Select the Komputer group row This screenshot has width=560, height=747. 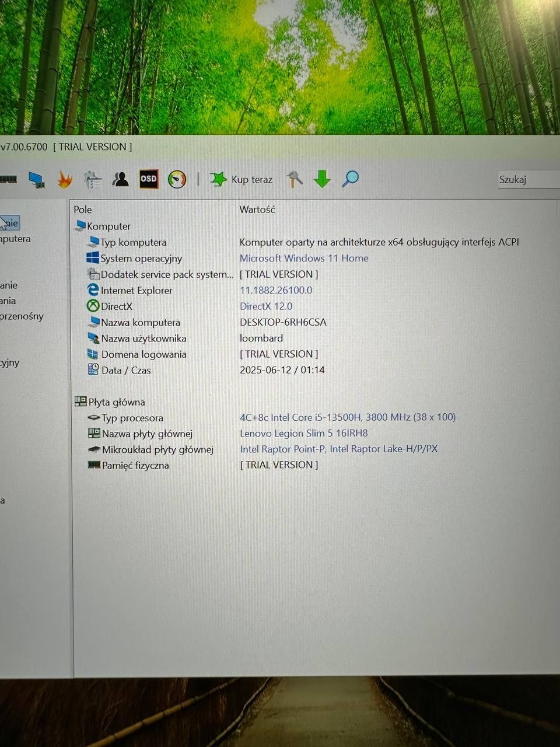[x=108, y=226]
